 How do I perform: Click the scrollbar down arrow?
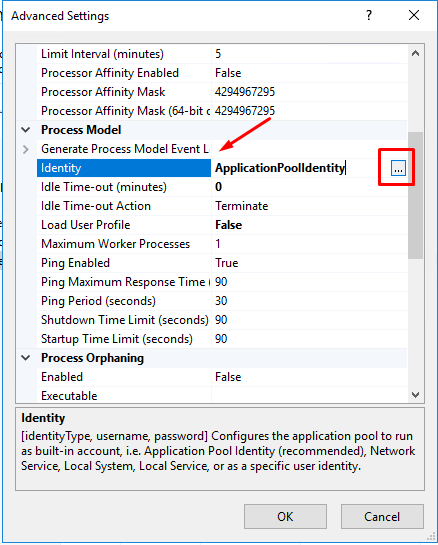[x=415, y=394]
